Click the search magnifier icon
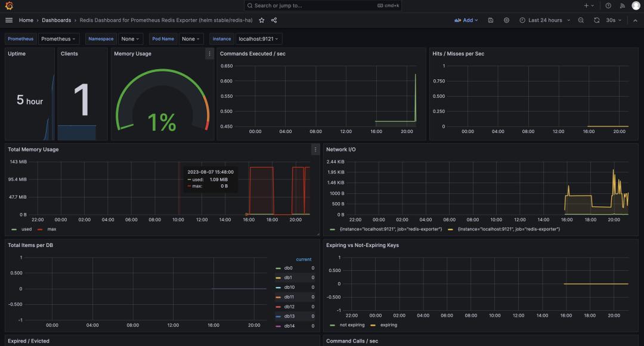 (x=250, y=6)
